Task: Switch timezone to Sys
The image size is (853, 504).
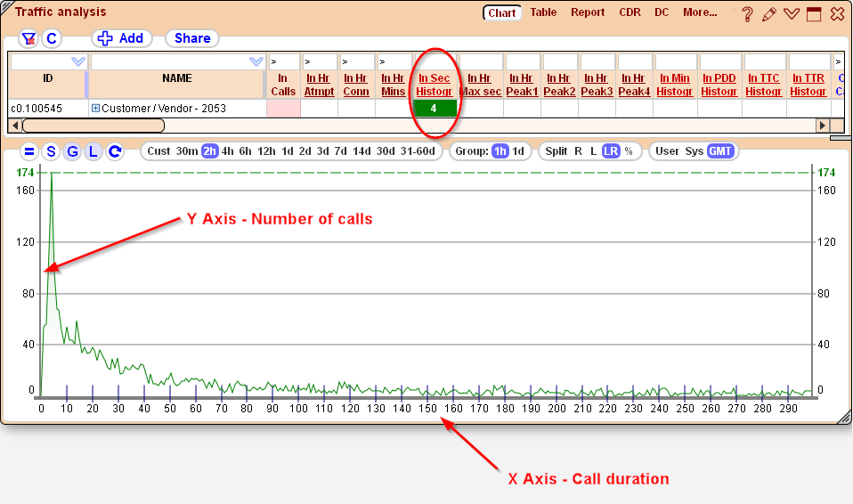Action: [x=695, y=151]
